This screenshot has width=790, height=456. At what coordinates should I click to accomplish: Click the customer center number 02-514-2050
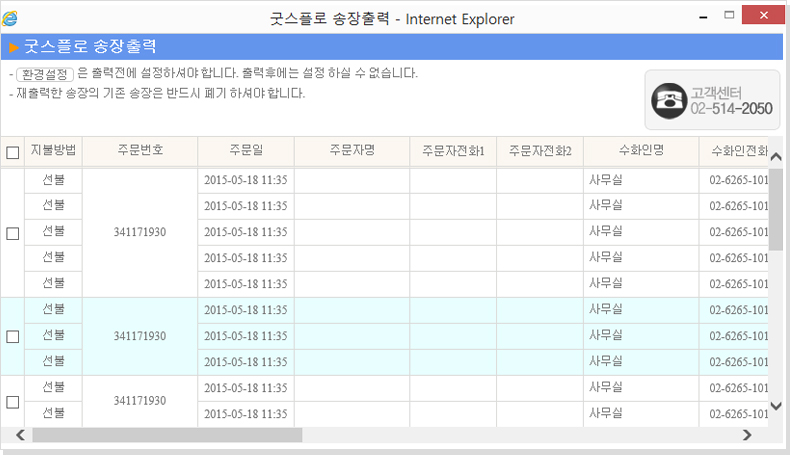731,109
